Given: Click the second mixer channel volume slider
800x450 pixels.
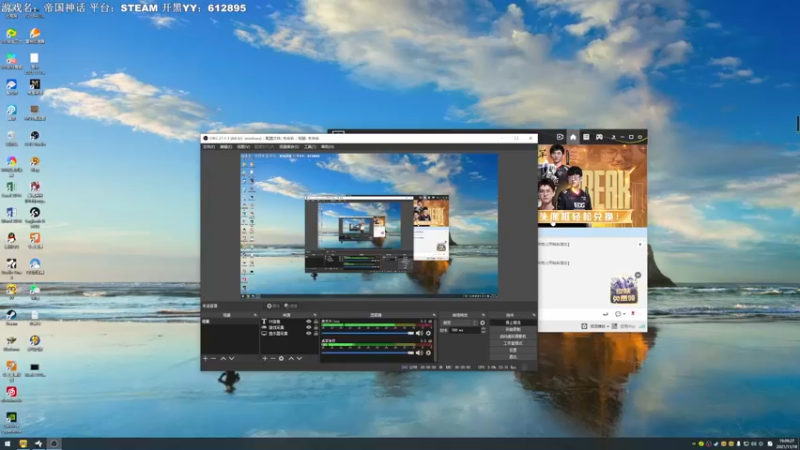Looking at the screenshot, I should click(x=368, y=353).
